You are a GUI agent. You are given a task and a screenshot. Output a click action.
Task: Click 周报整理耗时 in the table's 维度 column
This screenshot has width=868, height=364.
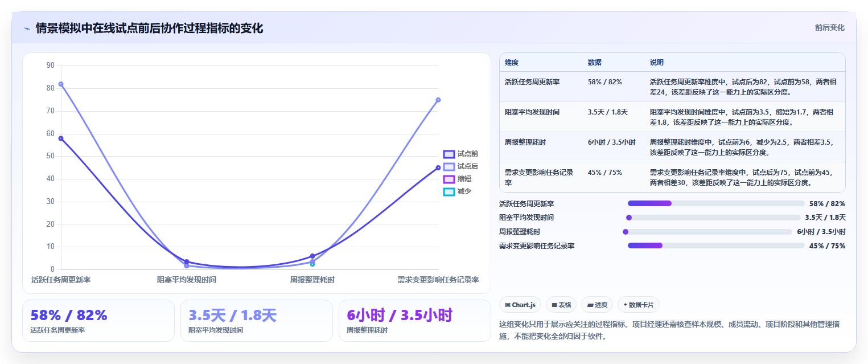pos(525,142)
